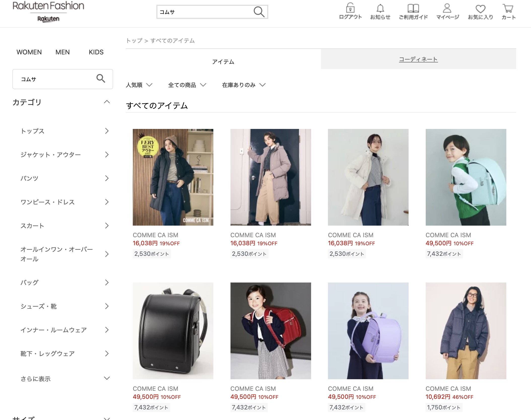Open favorites heart icon
Image resolution: width=531 pixels, height=420 pixels.
tap(480, 9)
